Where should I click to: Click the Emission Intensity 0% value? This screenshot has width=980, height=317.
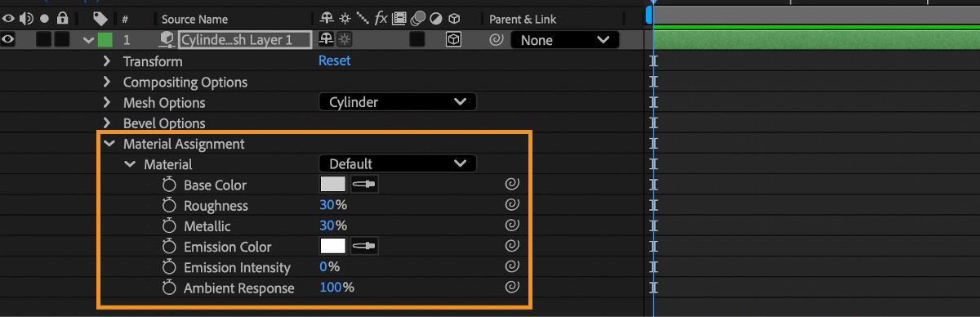(x=329, y=267)
